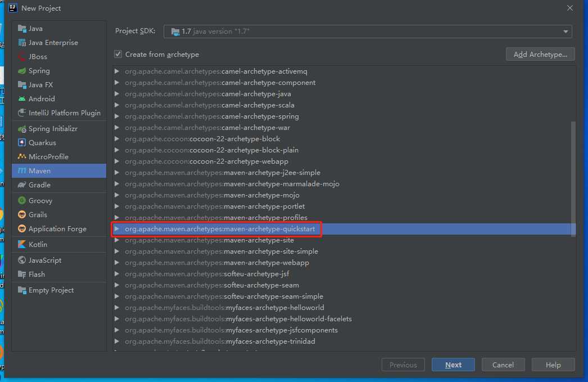This screenshot has height=382, width=588.
Task: Pick the Spring leaf icon
Action: [22, 71]
